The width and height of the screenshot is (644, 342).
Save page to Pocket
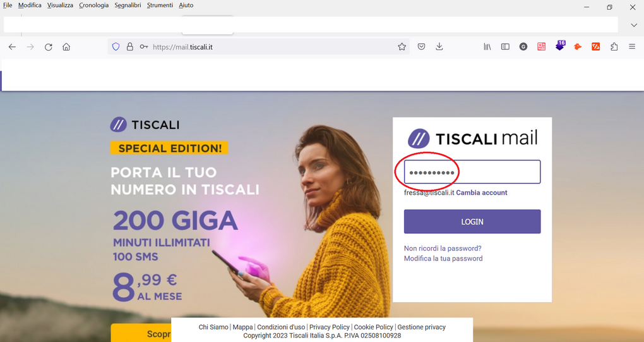tap(421, 47)
